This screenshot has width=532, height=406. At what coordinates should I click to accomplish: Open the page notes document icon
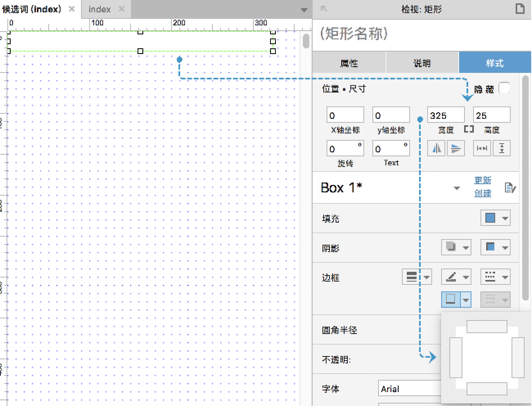pos(520,9)
